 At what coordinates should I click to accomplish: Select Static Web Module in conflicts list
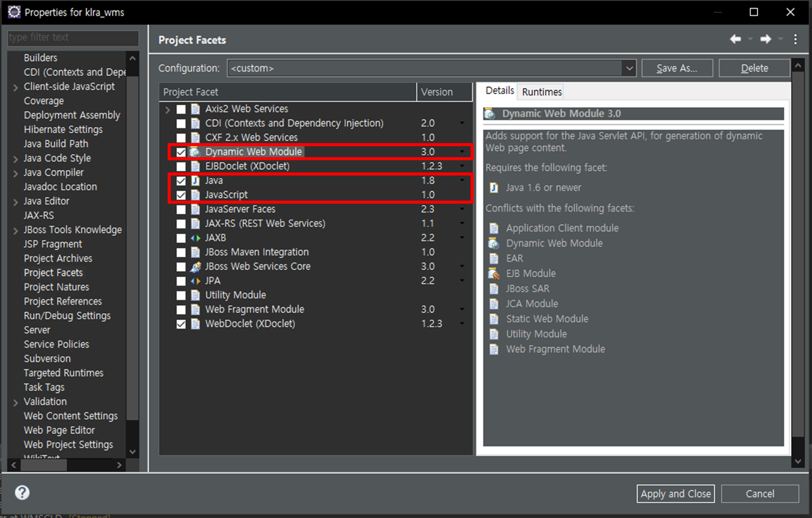[547, 319]
